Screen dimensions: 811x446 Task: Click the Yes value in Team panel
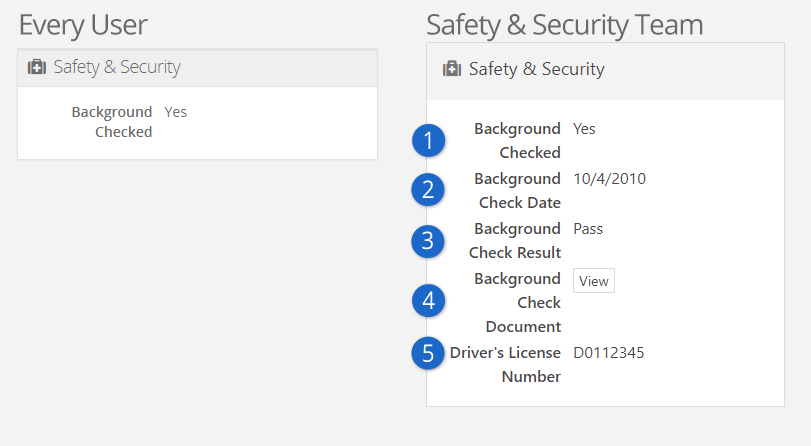[x=584, y=129]
